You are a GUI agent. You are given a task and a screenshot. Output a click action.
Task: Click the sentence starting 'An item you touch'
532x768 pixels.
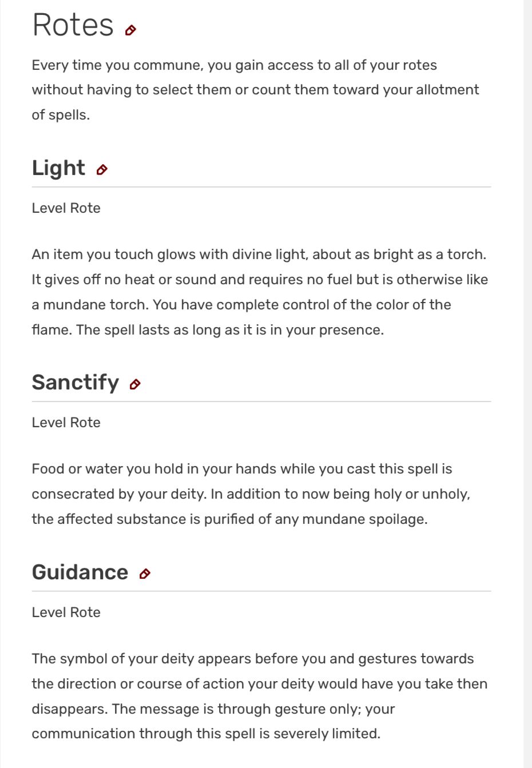point(259,254)
